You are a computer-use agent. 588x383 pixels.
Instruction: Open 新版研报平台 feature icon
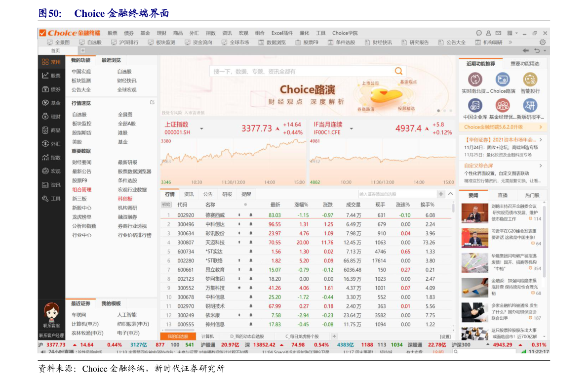[x=530, y=106]
